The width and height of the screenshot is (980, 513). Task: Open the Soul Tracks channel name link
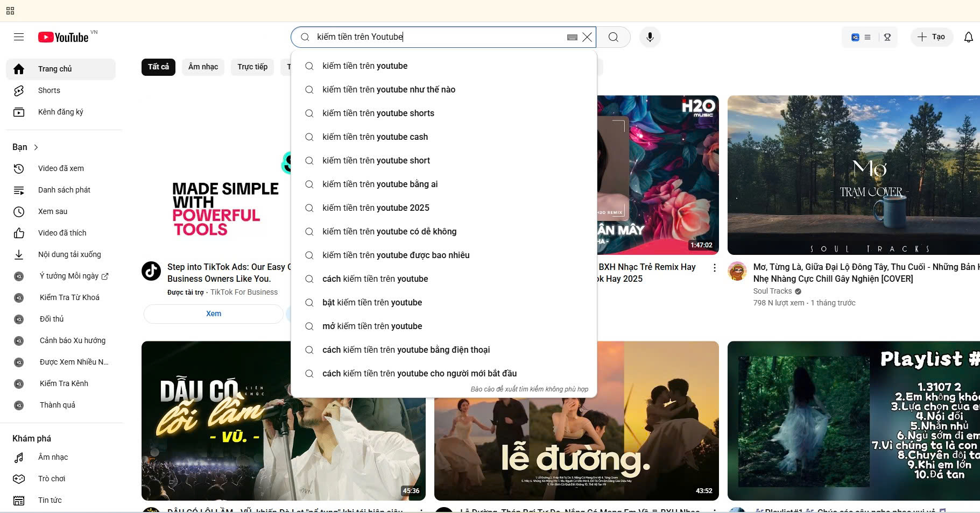(772, 291)
